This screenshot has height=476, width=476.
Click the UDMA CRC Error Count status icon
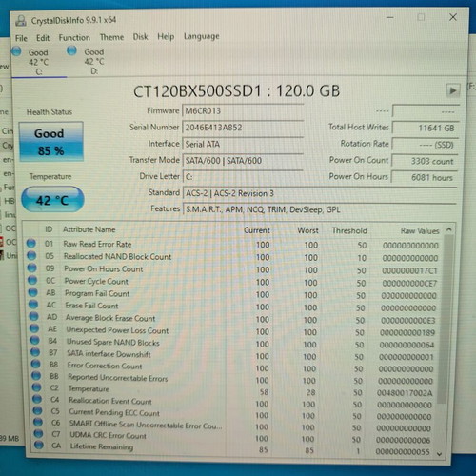pos(38,433)
